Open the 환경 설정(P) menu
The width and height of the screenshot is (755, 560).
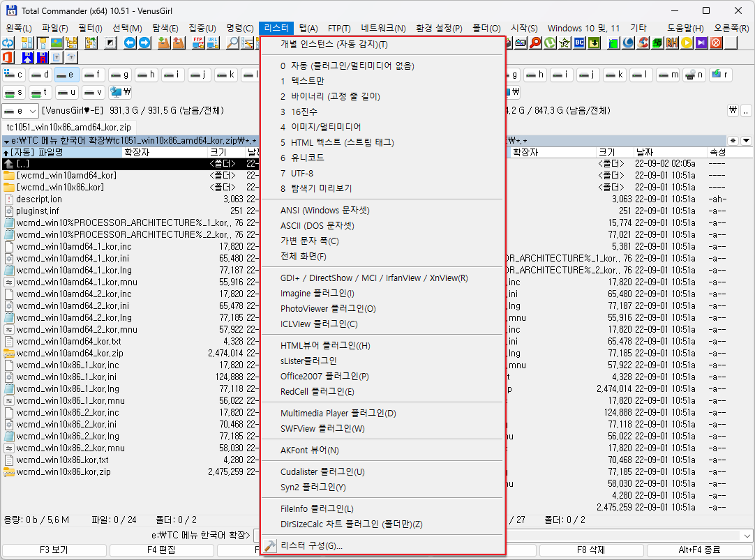click(x=439, y=29)
